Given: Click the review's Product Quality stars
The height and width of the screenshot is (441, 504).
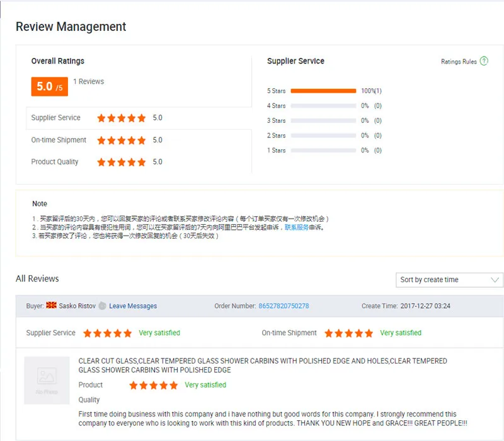Looking at the screenshot, I should click(153, 385).
